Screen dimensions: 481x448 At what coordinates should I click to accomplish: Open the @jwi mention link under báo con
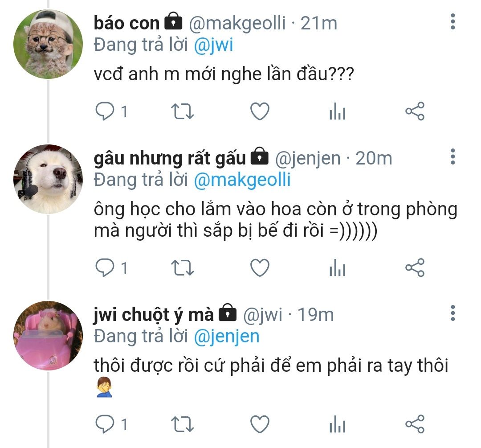click(x=213, y=45)
